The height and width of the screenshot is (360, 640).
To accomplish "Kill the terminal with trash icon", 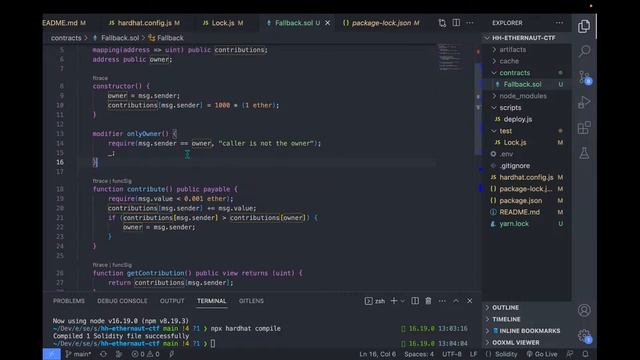I will pos(428,301).
